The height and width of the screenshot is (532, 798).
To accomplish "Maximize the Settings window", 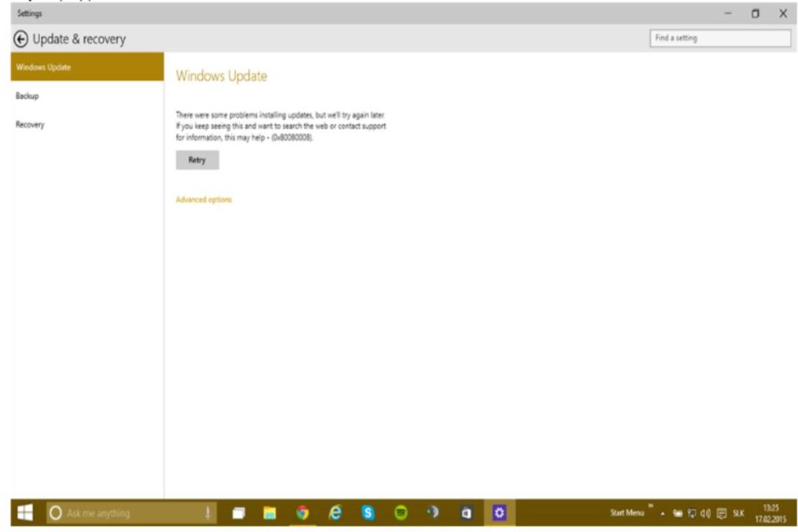I will [756, 13].
